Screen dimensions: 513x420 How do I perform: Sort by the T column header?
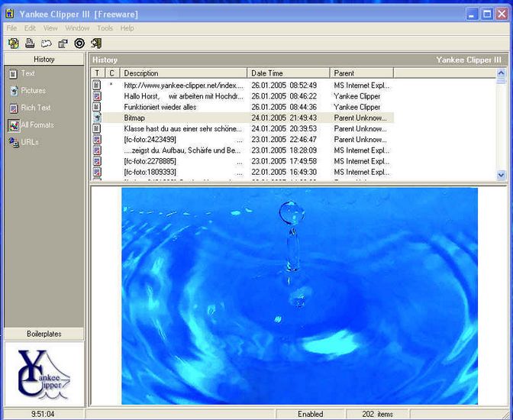[x=97, y=73]
